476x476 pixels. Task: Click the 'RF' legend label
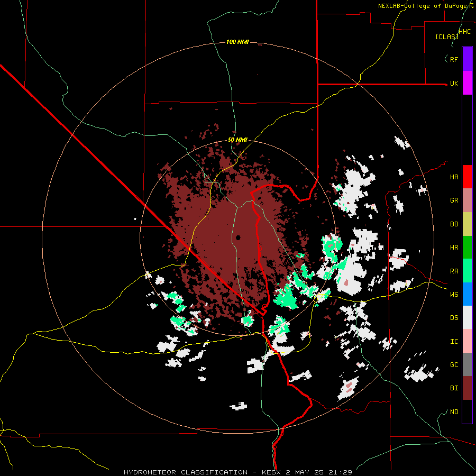(454, 59)
